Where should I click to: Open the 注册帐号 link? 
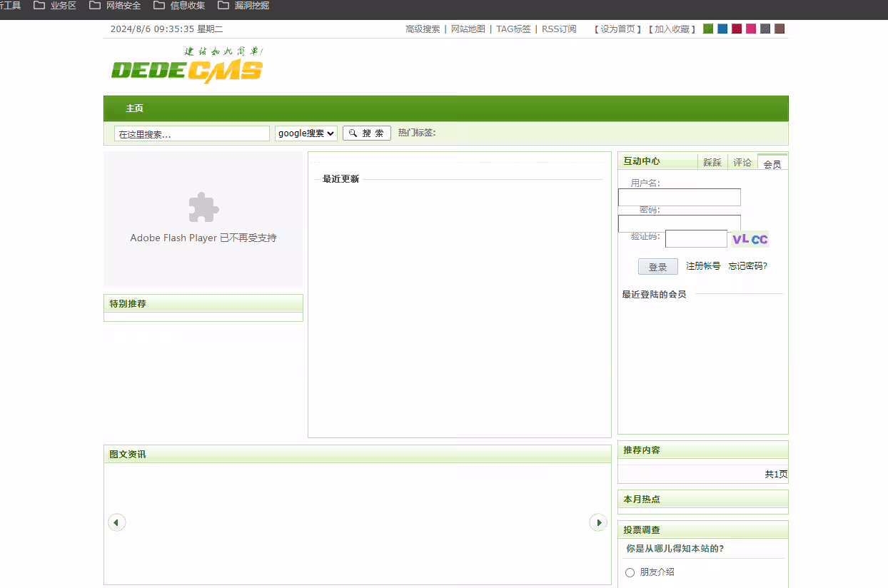pos(703,266)
